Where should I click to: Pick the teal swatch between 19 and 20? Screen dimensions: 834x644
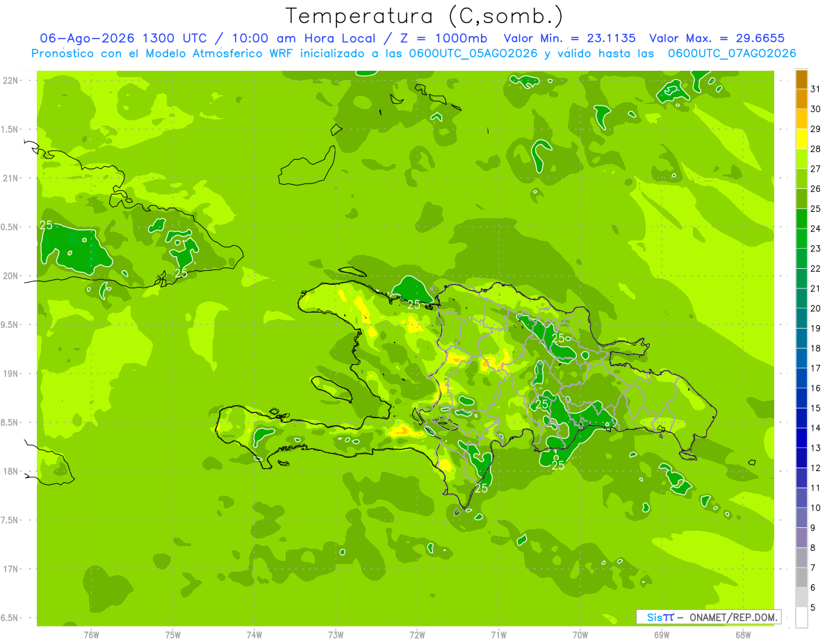801,319
